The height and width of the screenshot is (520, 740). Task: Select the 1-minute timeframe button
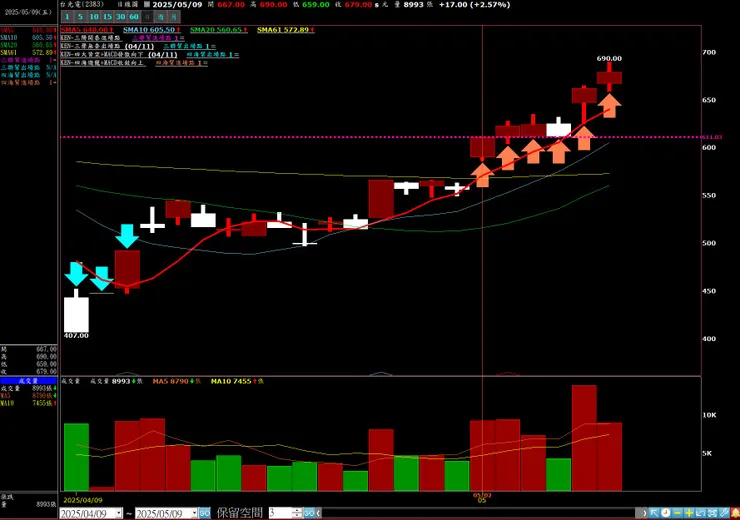click(67, 17)
